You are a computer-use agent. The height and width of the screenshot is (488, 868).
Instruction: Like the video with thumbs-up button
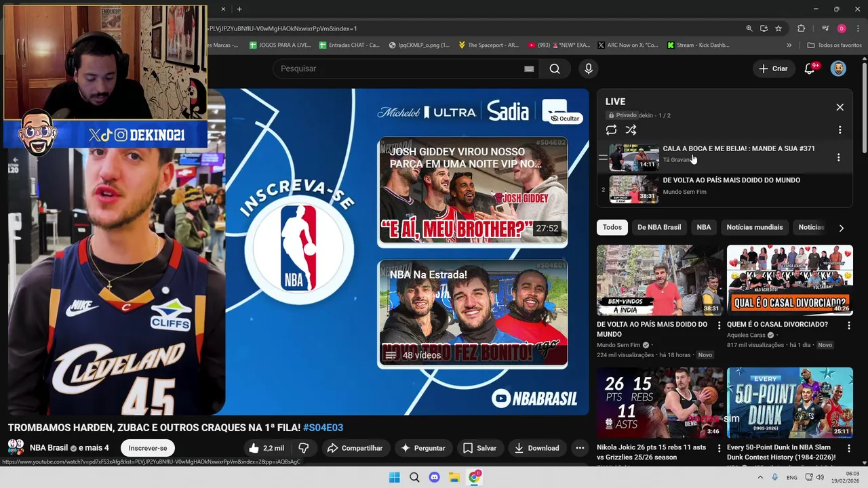266,448
